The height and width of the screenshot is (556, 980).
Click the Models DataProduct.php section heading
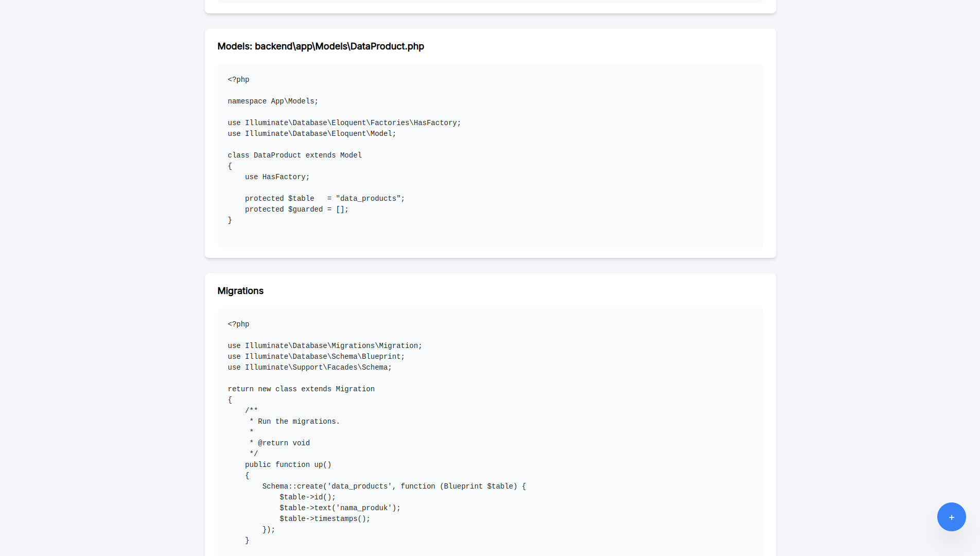point(321,46)
